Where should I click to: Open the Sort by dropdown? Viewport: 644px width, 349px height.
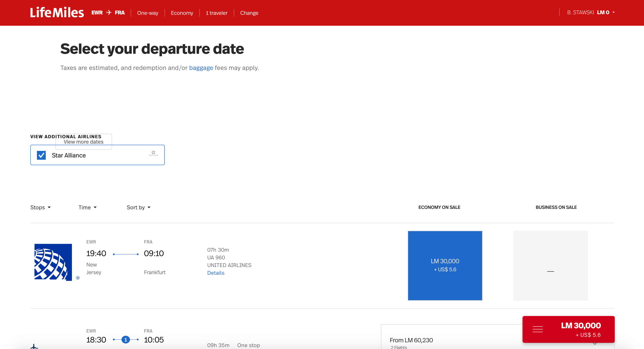[x=138, y=208]
